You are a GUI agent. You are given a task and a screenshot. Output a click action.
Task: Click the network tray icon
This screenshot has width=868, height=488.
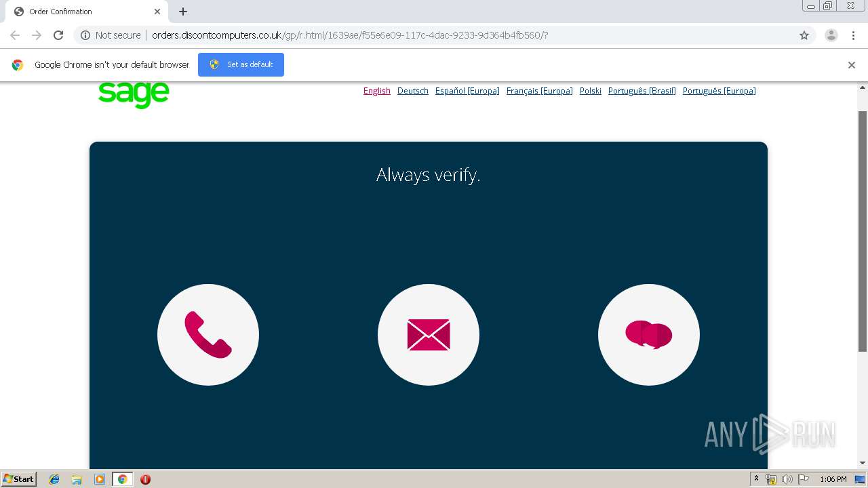(x=771, y=479)
